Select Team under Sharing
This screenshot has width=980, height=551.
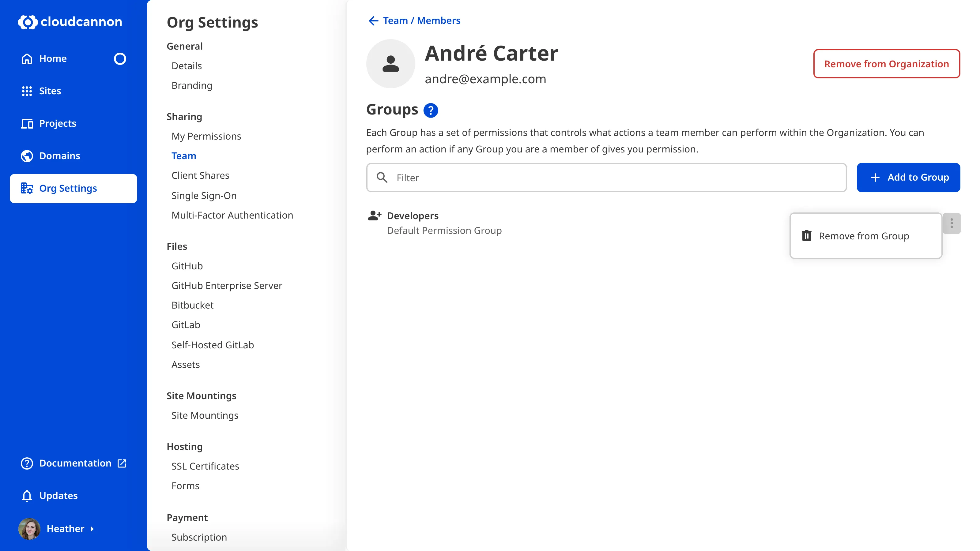click(184, 156)
